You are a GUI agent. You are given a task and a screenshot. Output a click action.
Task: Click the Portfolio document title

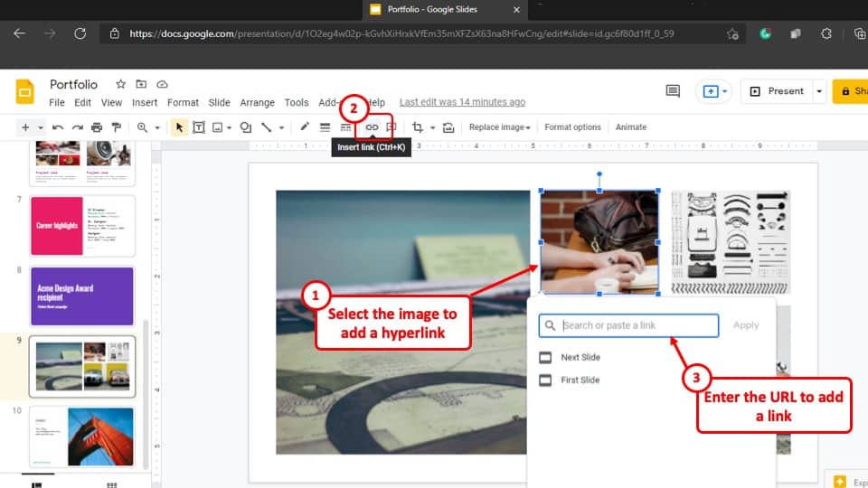[73, 84]
